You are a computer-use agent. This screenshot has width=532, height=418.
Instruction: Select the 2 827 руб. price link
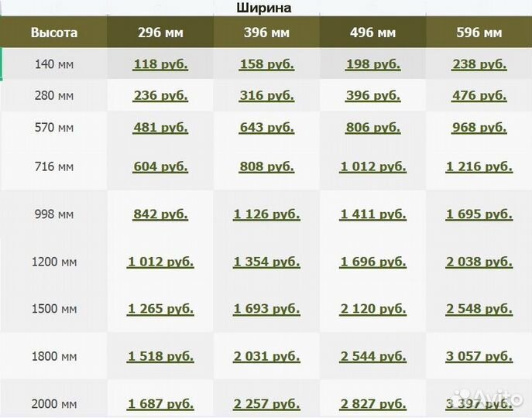point(372,403)
